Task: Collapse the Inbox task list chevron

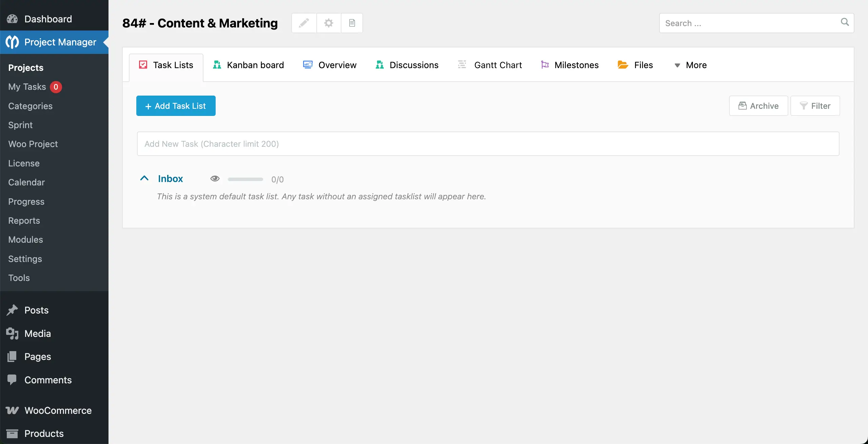Action: point(144,178)
